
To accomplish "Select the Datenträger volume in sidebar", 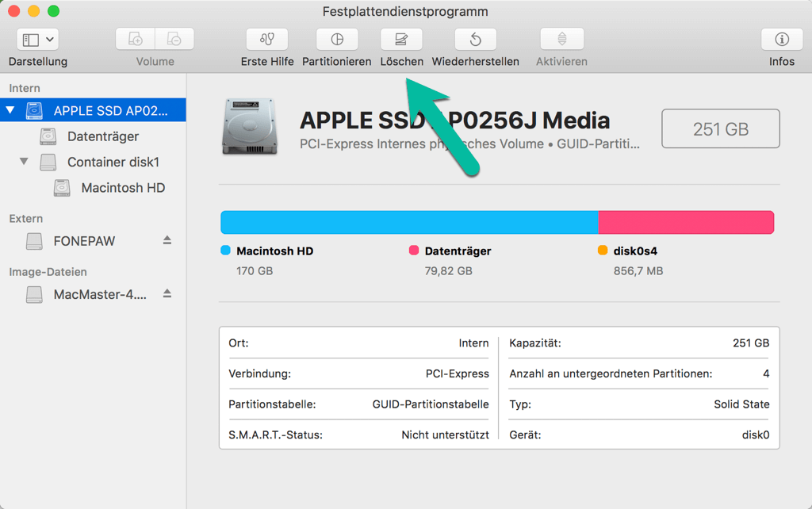I will point(103,136).
